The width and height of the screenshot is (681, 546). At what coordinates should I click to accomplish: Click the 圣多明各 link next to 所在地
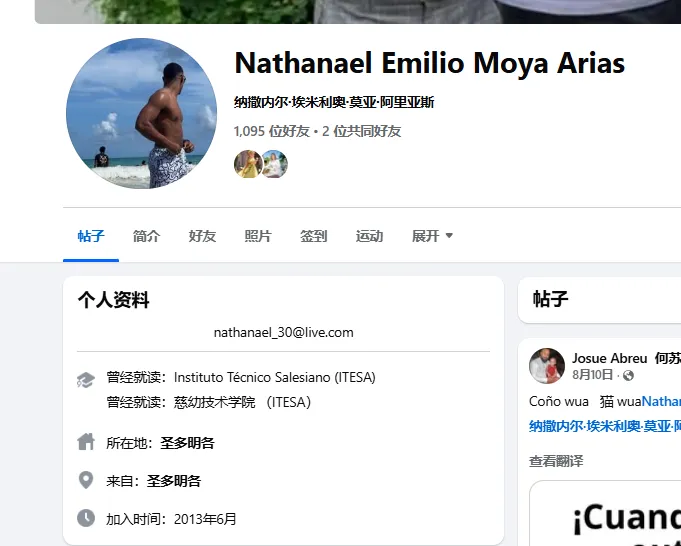click(187, 443)
